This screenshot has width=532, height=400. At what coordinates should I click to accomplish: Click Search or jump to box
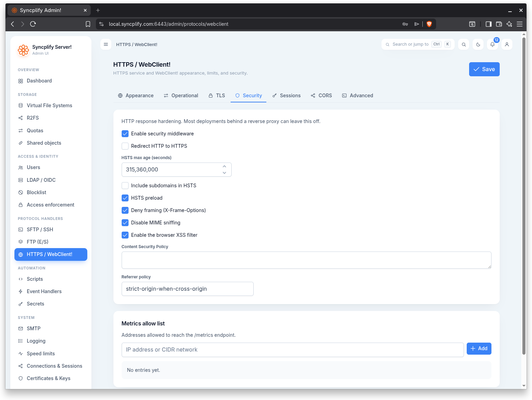point(418,44)
